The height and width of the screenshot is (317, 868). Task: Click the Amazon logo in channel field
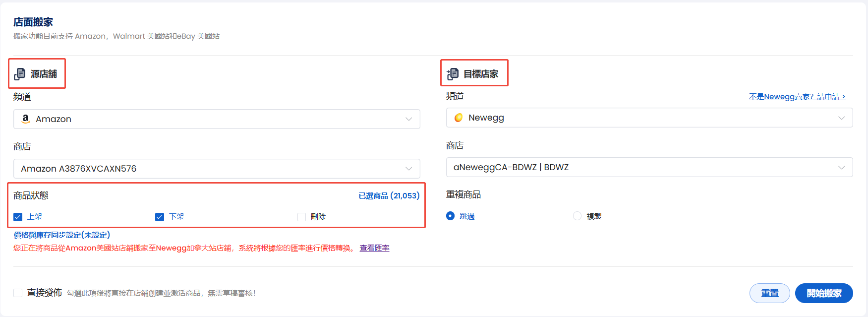pyautogui.click(x=26, y=119)
